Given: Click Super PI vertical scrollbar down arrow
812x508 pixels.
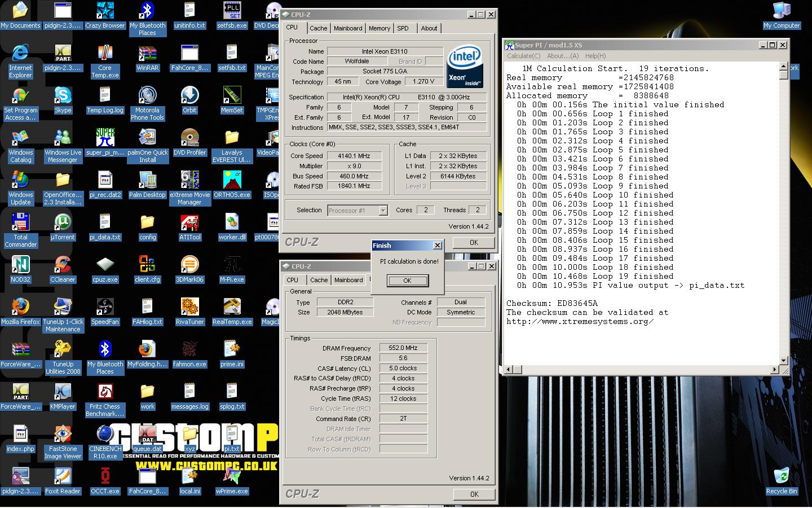Looking at the screenshot, I should pyautogui.click(x=783, y=360).
